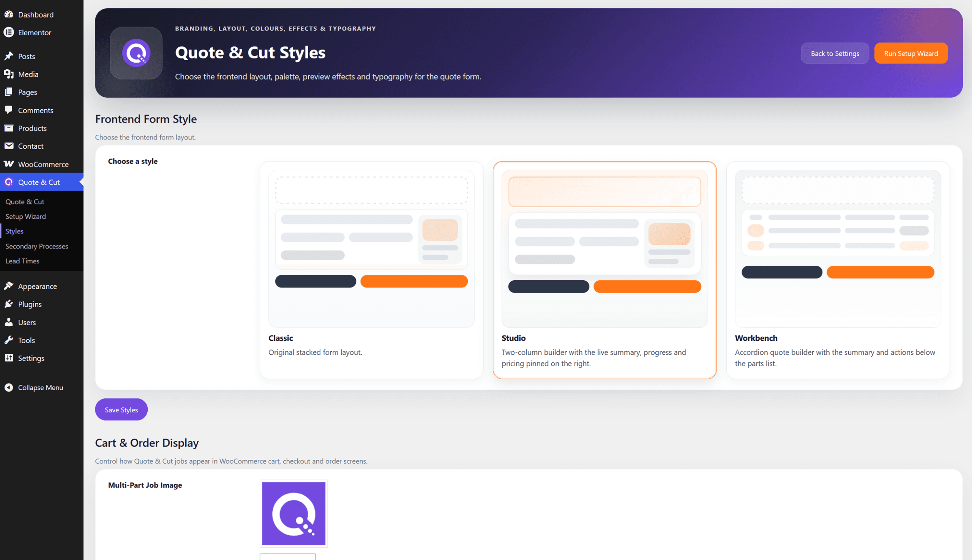
Task: Click the "Choose a style" label
Action: [x=133, y=162]
